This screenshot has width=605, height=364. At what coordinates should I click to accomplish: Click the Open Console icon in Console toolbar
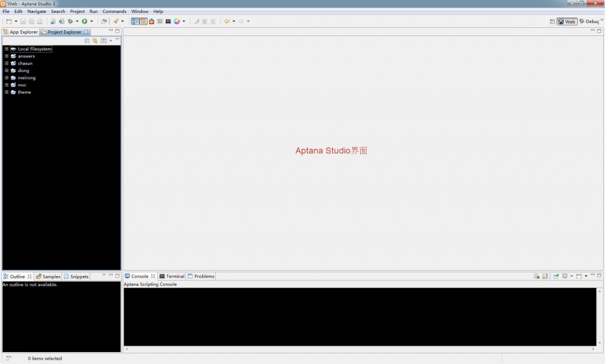pos(579,276)
